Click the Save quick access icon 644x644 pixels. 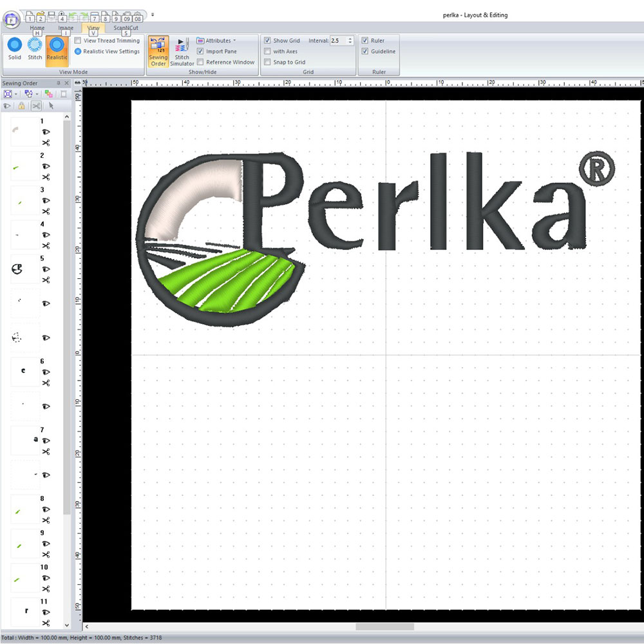coord(52,17)
